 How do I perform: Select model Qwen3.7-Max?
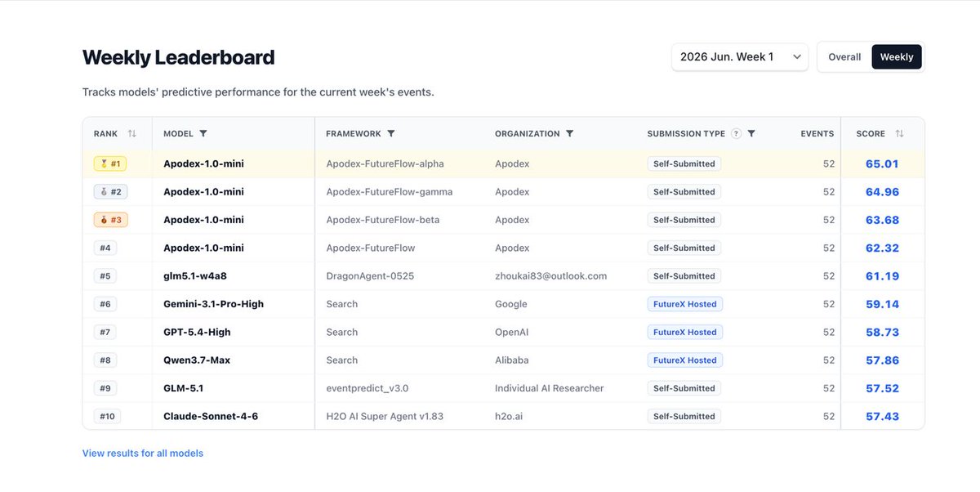197,360
